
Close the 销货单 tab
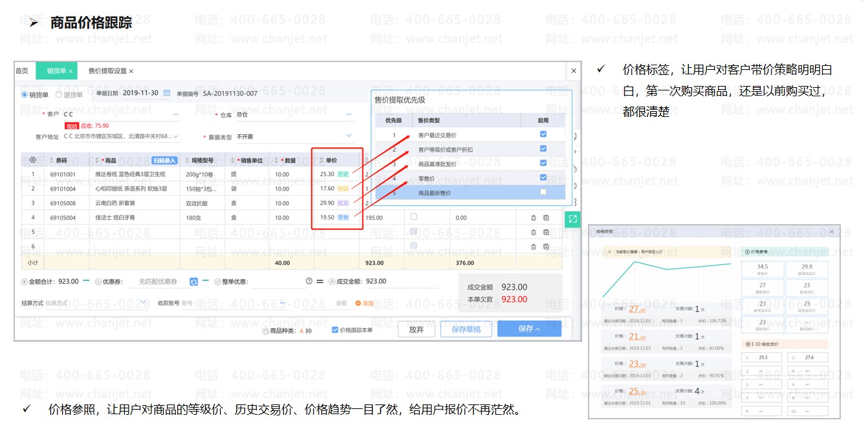[71, 71]
